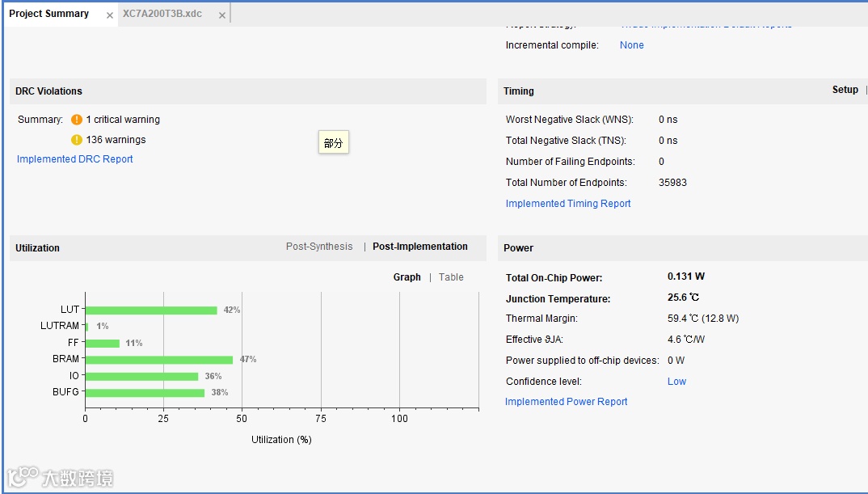Select the Project Summary tab

coord(48,14)
